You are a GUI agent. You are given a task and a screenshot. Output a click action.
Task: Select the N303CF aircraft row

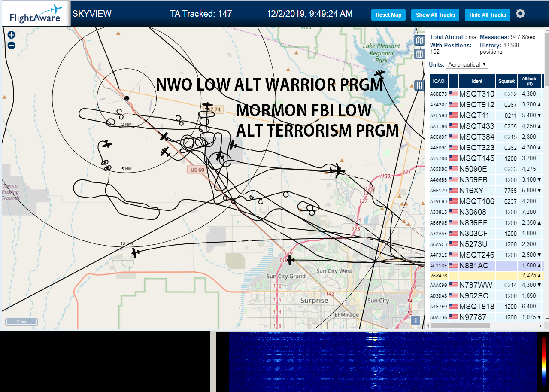tap(487, 233)
